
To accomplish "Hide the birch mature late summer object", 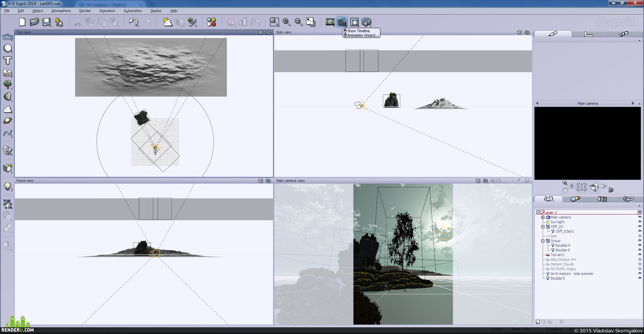I will [639, 274].
